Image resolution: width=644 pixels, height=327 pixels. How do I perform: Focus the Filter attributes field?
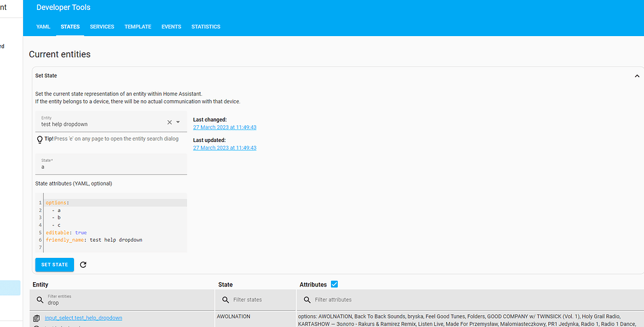(470, 300)
